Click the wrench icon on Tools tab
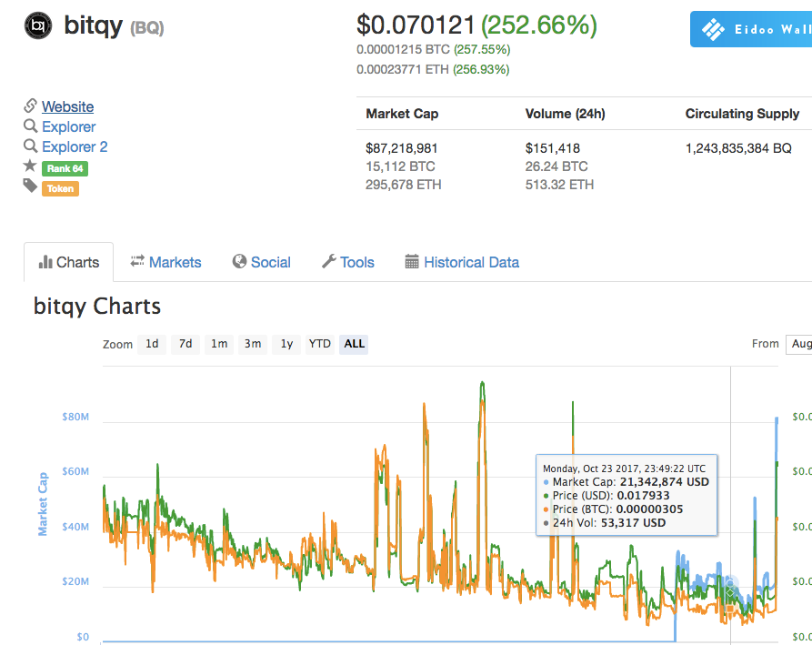This screenshot has height=645, width=812. 329,261
